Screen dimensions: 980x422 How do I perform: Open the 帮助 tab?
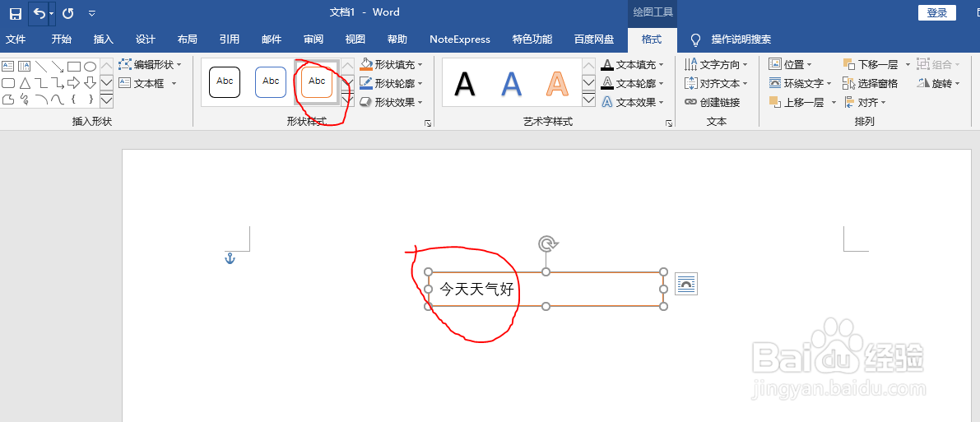pos(397,39)
